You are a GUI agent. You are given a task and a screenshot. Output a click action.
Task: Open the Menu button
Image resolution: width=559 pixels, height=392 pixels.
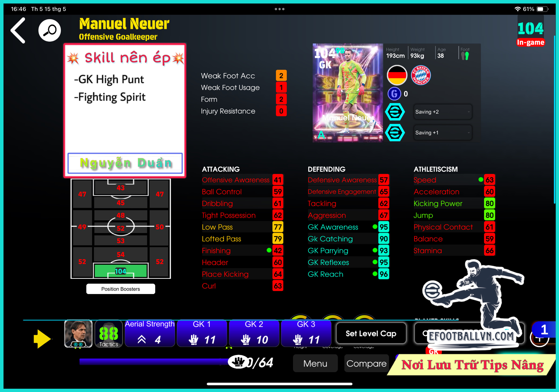click(x=315, y=363)
